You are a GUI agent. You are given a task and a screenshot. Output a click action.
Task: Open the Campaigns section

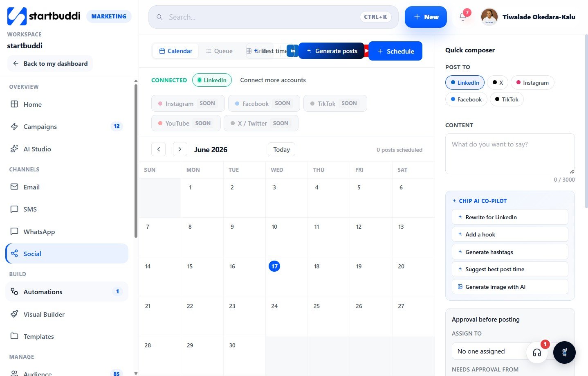coord(67,126)
